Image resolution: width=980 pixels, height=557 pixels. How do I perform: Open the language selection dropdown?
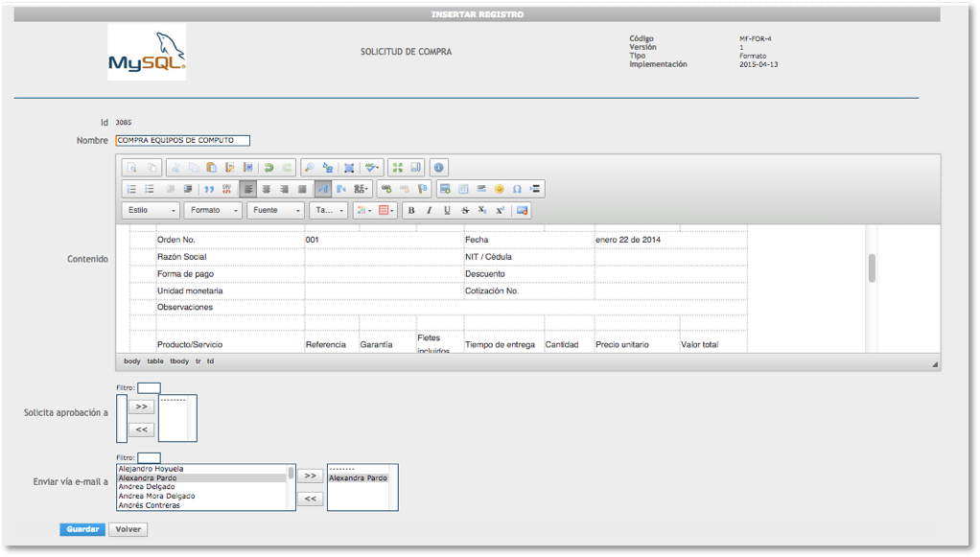pyautogui.click(x=362, y=189)
